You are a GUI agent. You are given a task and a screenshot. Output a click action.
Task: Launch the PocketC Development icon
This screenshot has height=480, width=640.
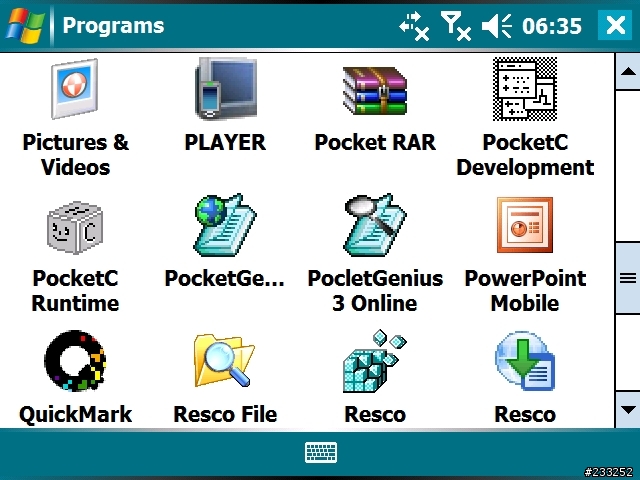point(525,89)
